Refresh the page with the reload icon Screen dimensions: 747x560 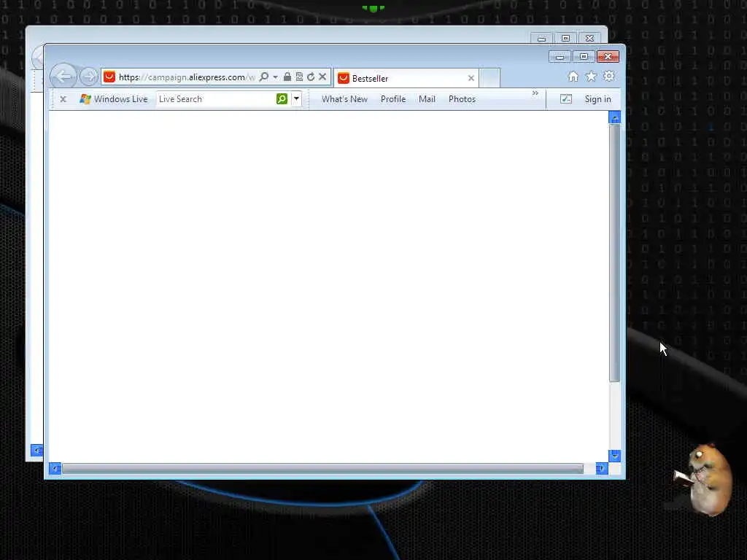(x=311, y=77)
